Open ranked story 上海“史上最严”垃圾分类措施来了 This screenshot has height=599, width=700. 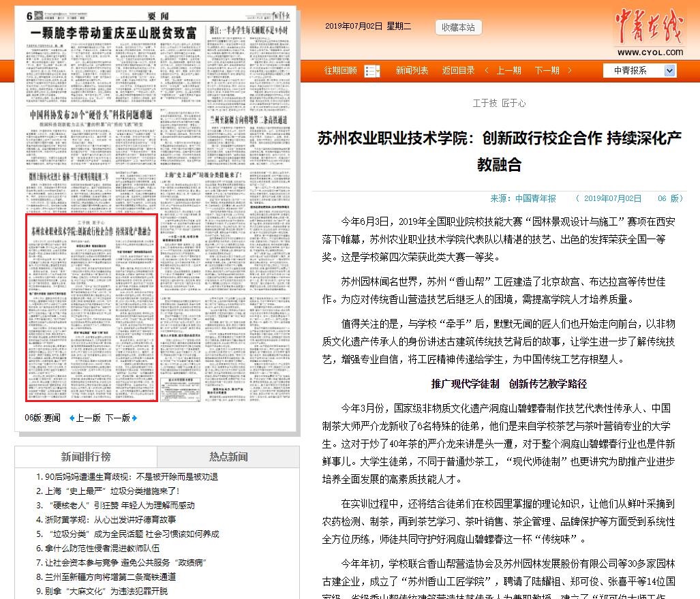[112, 491]
